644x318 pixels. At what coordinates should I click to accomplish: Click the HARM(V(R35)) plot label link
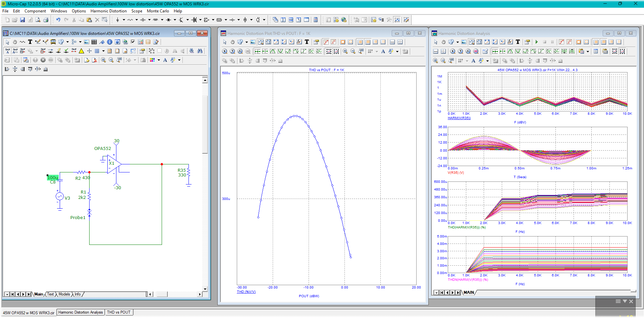pos(459,118)
